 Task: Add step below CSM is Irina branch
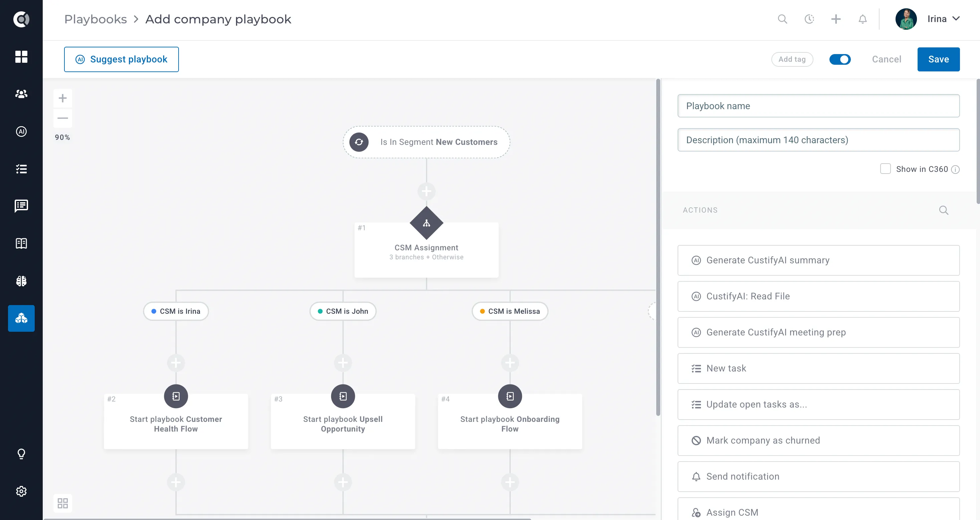coord(176,362)
